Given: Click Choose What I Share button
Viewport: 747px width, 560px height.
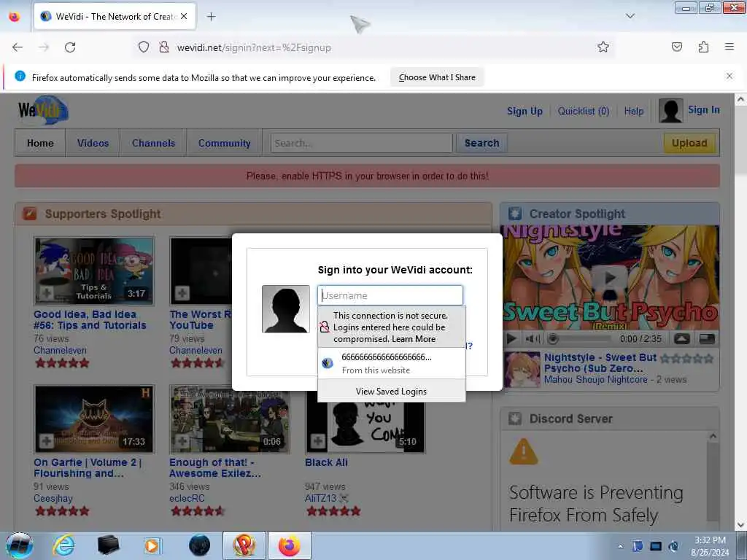Looking at the screenshot, I should click(437, 77).
